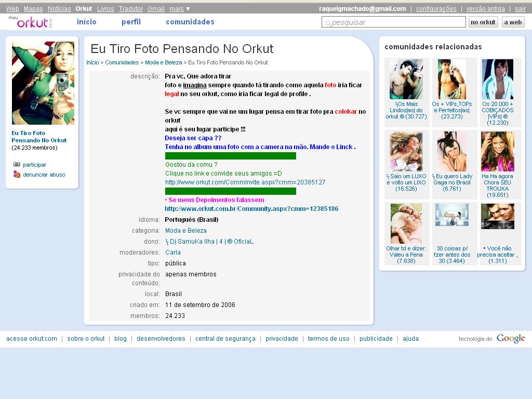Click the 'Se meus Depoimentos falassem' text

click(216, 200)
